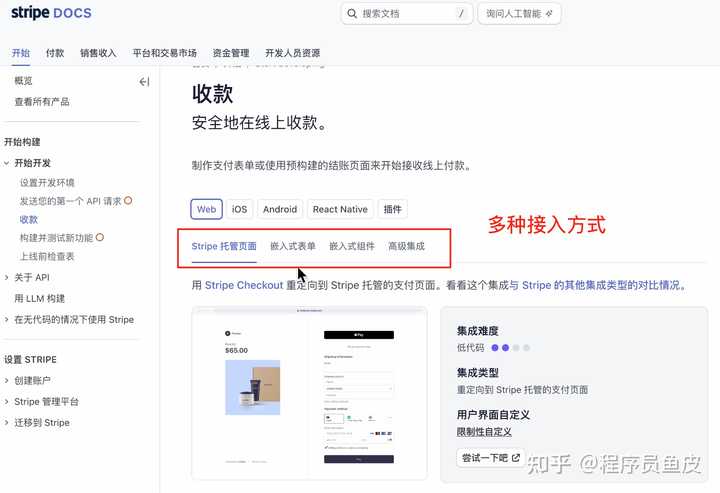Expand 在无代码的情况下使用 Stripe section
Screen dimensions: 720x493
(x=8, y=320)
